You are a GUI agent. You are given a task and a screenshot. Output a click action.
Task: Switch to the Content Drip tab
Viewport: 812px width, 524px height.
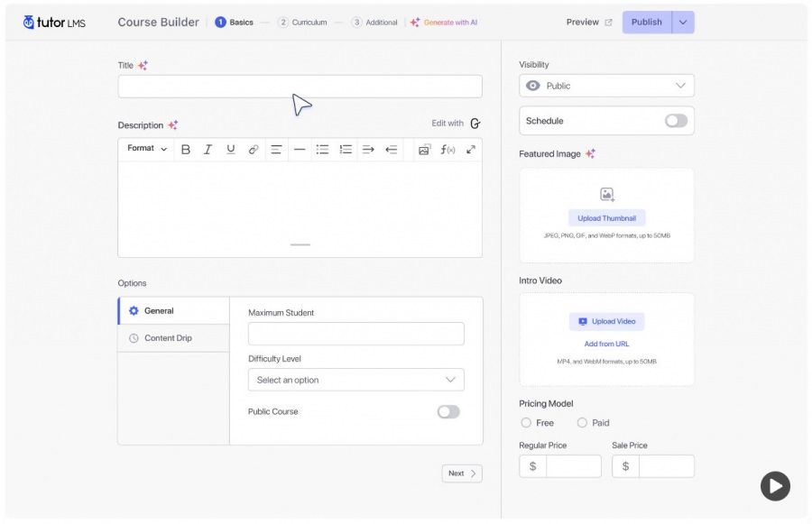tap(167, 338)
